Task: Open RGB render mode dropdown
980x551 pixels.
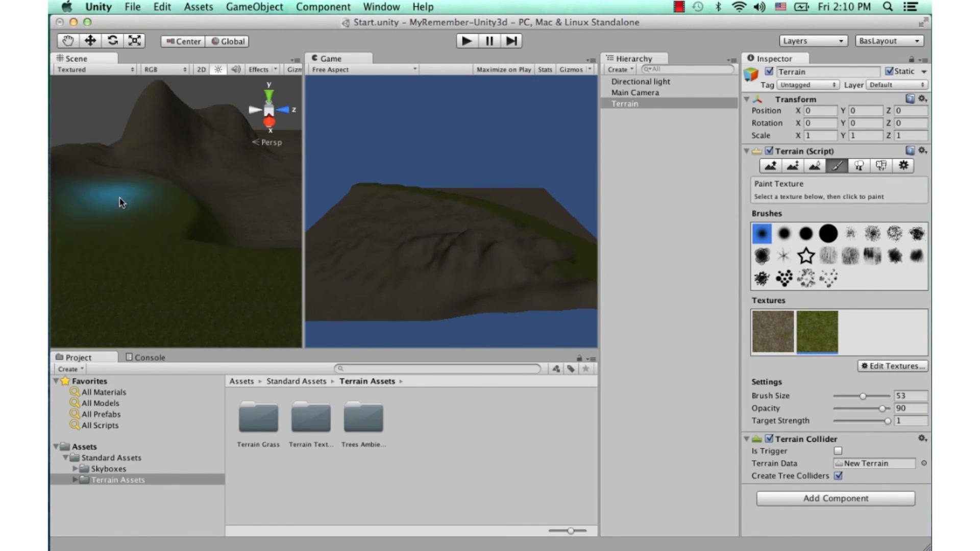Action: [x=165, y=69]
